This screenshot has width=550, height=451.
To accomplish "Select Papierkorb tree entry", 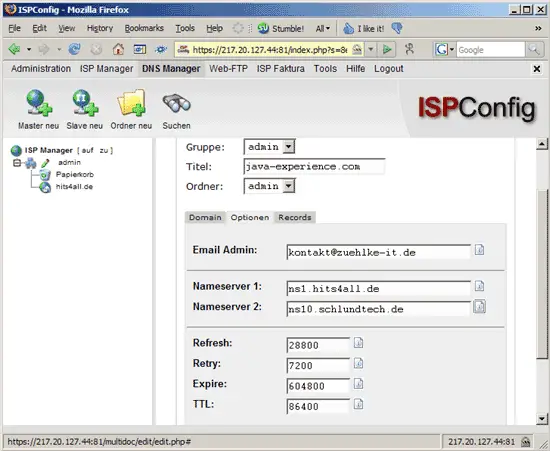I will click(75, 175).
